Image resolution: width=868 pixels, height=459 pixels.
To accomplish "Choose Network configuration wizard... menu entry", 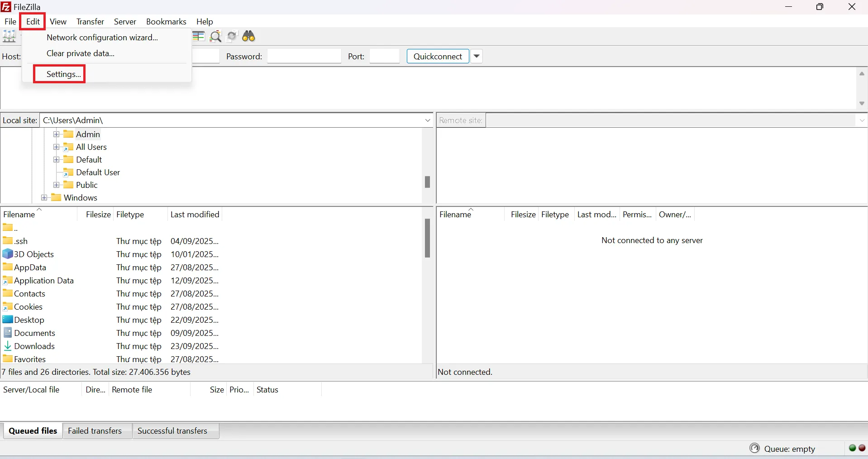I will [102, 38].
